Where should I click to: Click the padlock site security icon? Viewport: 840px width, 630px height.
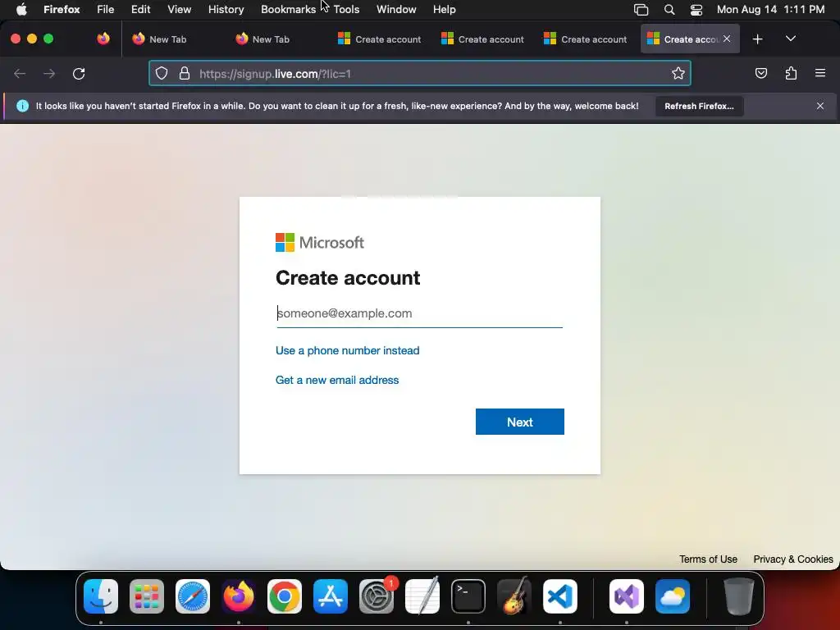coord(185,73)
